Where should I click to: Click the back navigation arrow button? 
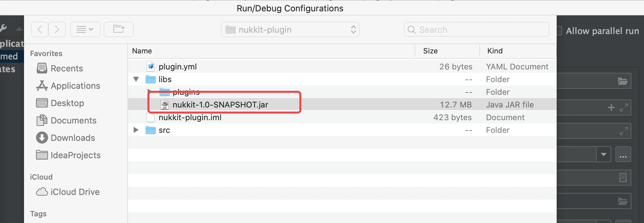pos(40,30)
